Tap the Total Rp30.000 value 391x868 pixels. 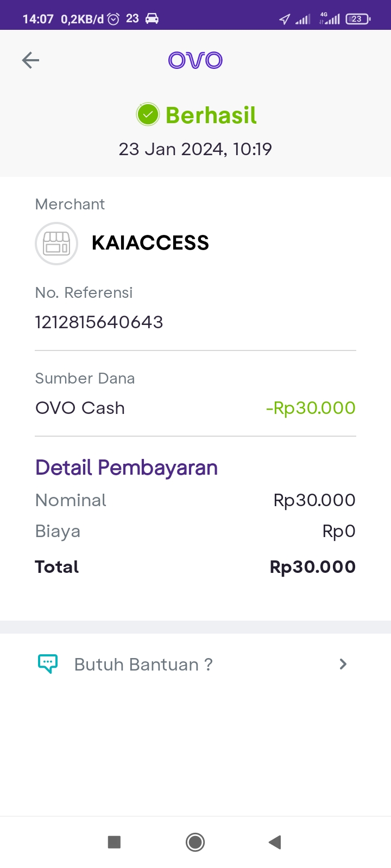point(313,567)
